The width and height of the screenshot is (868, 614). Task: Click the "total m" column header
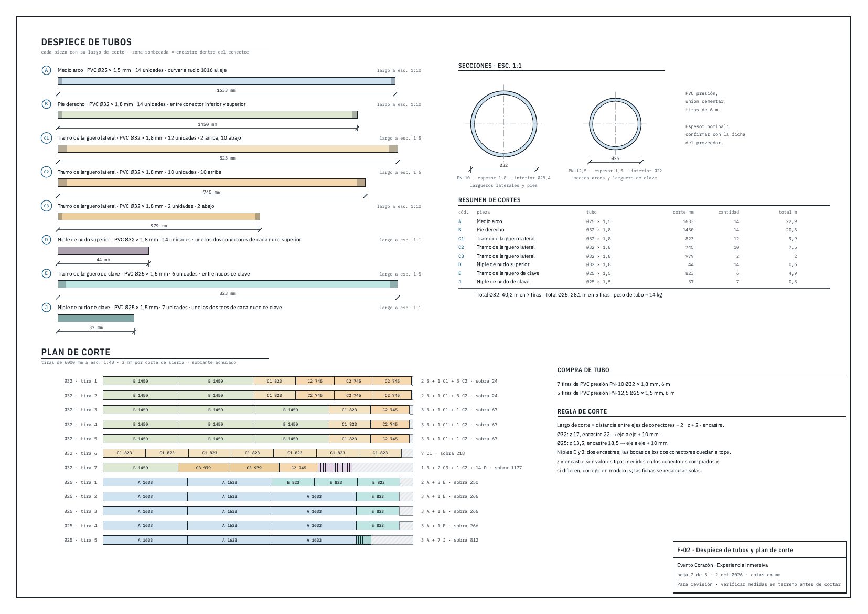point(788,212)
